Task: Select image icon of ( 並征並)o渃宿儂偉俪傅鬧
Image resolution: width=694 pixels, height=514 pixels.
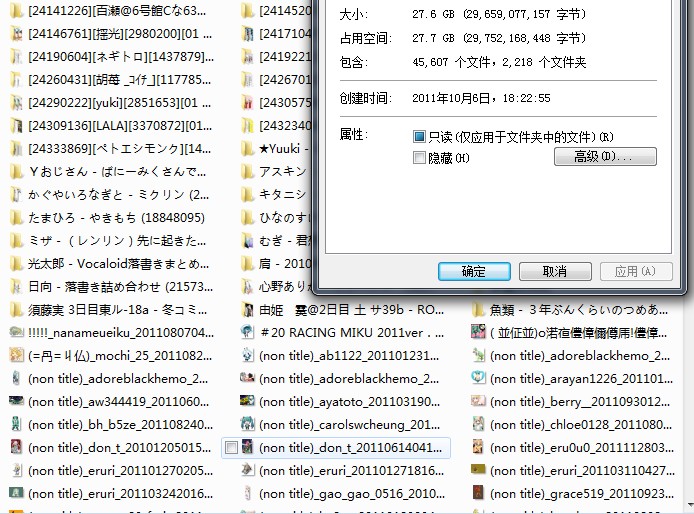Action: pos(478,332)
